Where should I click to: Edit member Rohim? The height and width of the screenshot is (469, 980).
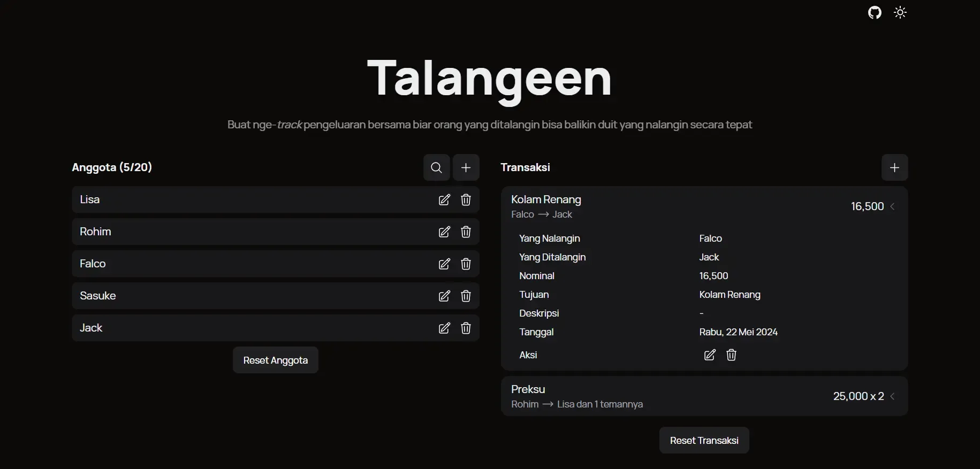click(x=444, y=232)
